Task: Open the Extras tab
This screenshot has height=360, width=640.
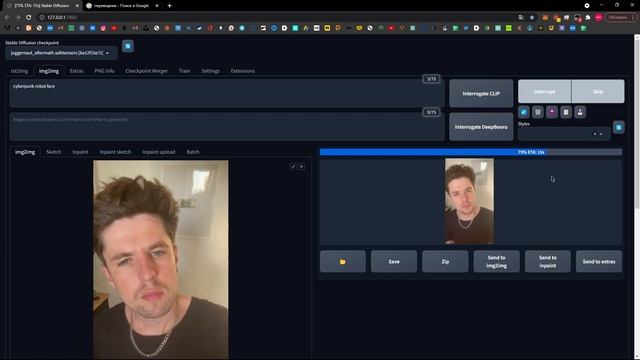Action: [x=76, y=71]
